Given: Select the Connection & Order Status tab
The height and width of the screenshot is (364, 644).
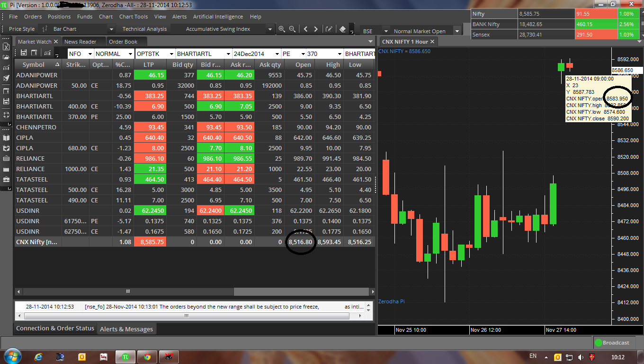Looking at the screenshot, I should point(55,328).
